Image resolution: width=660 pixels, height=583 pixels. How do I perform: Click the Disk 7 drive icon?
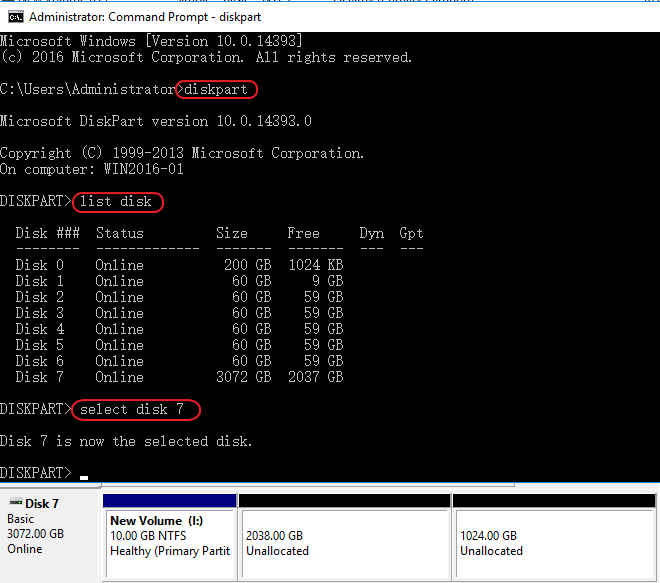point(15,503)
